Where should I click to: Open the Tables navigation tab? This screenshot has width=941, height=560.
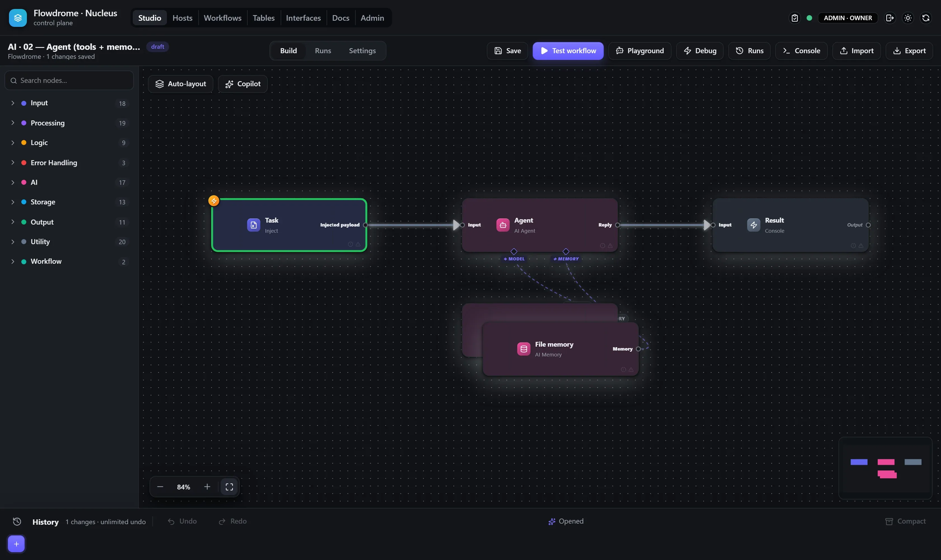(x=264, y=18)
